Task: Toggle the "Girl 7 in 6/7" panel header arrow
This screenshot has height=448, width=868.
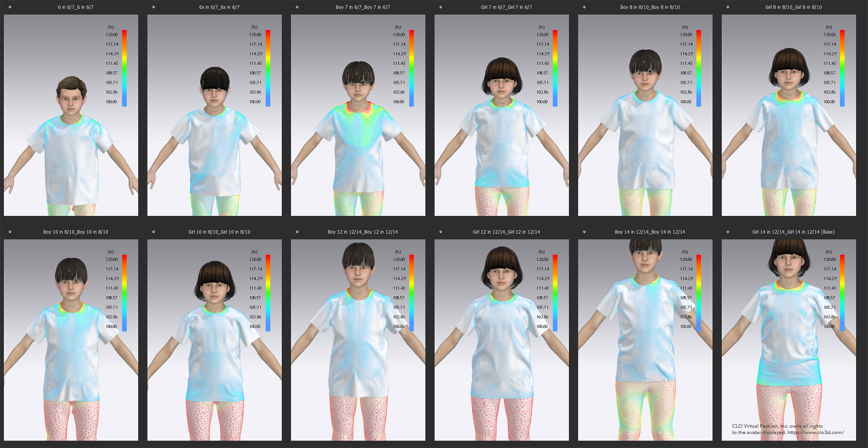Action: [x=440, y=7]
